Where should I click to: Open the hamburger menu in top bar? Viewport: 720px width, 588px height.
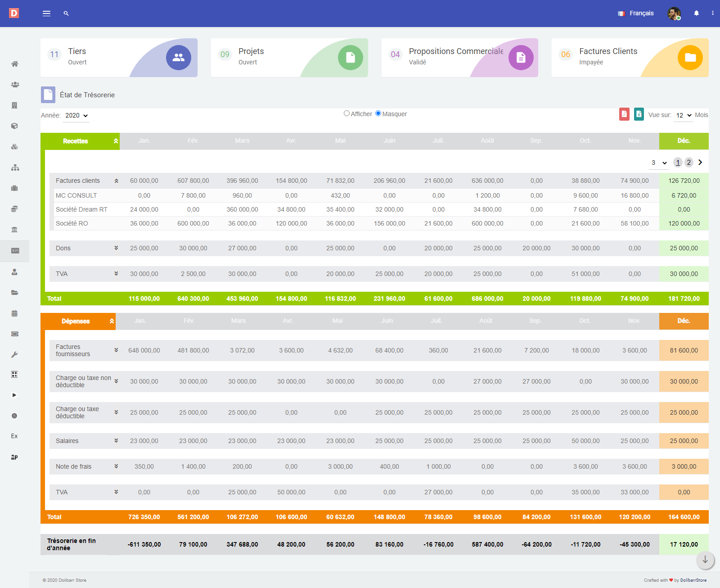click(x=46, y=14)
